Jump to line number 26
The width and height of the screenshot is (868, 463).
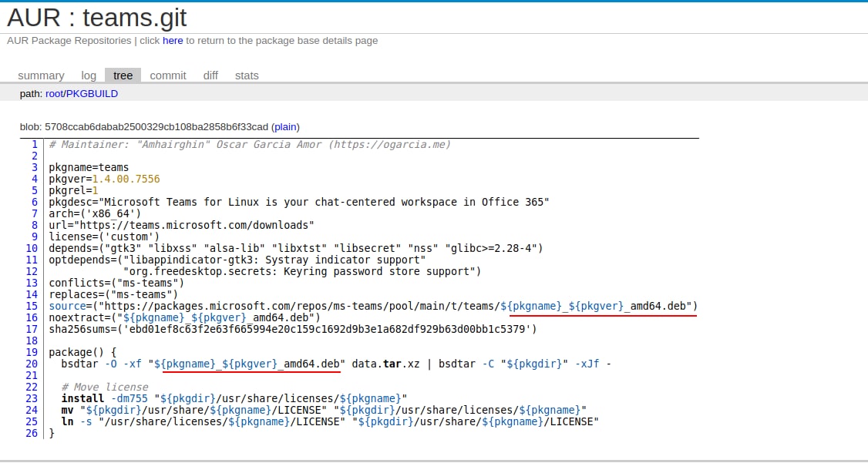click(32, 433)
